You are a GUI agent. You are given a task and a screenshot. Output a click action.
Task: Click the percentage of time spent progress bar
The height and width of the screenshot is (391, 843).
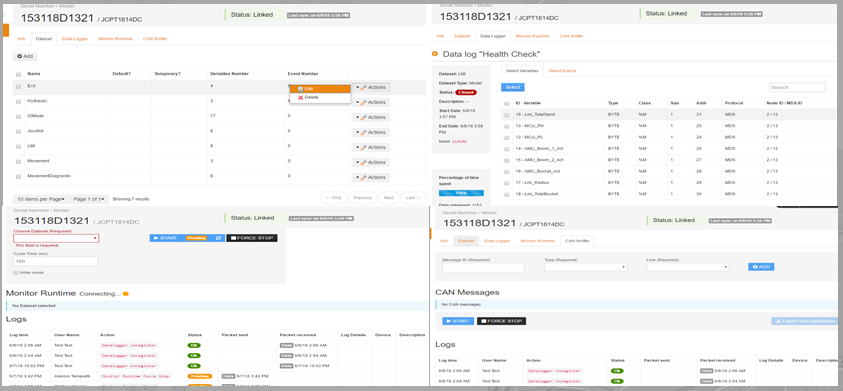[461, 193]
